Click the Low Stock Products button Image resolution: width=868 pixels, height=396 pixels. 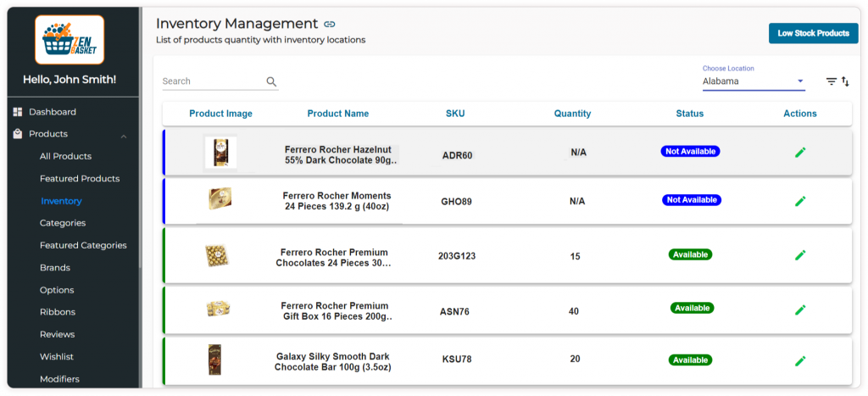coord(813,33)
